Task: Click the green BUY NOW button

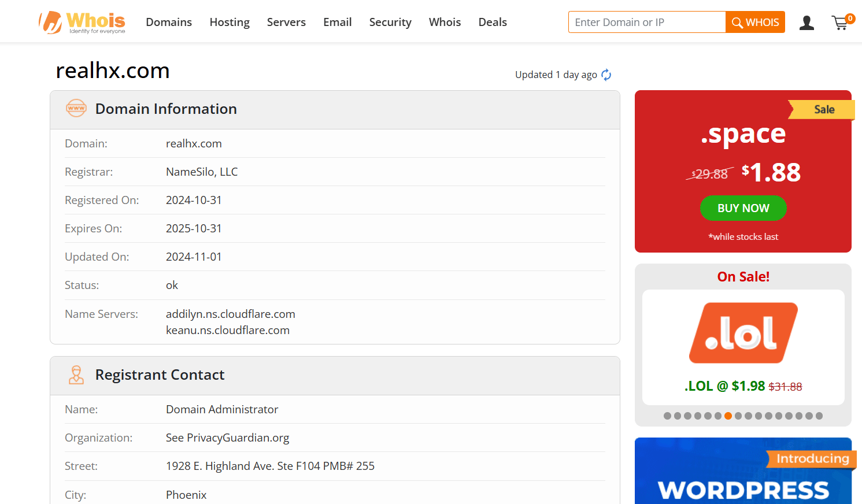Action: click(743, 208)
